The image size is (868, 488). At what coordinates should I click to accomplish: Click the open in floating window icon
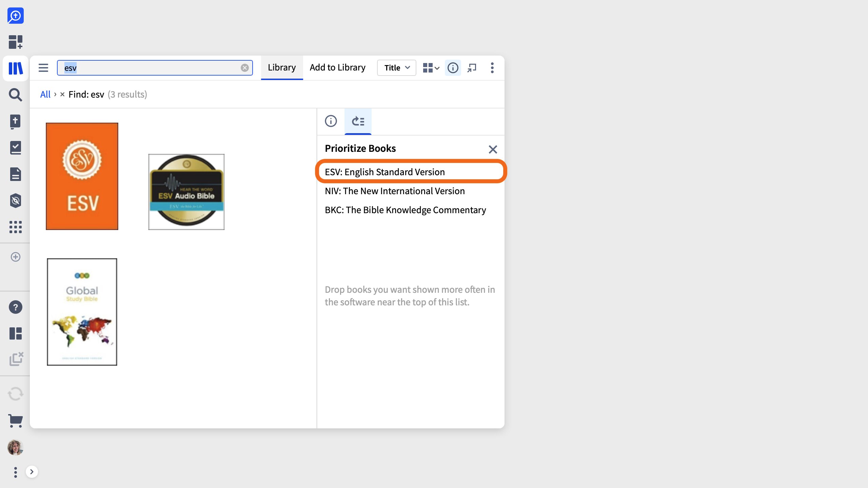(x=472, y=68)
